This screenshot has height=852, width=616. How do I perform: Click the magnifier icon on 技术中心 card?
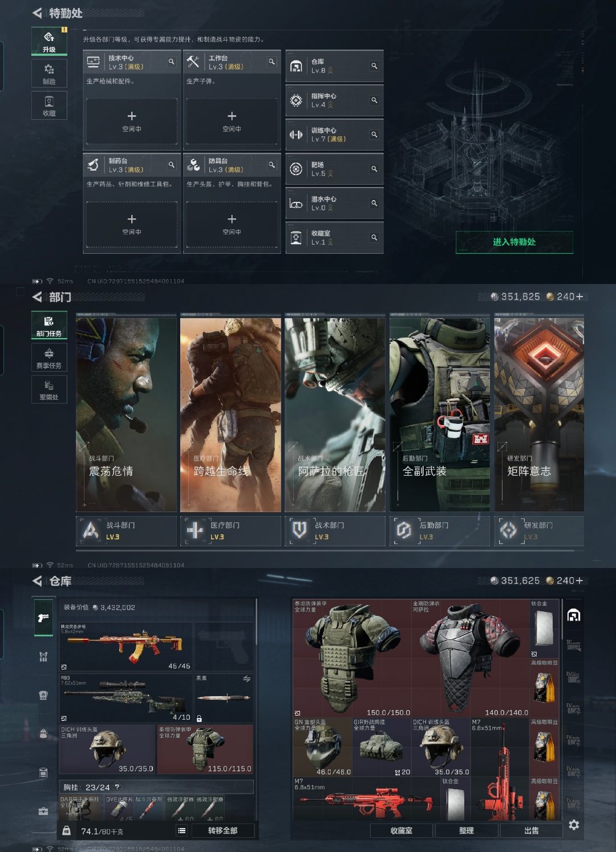pyautogui.click(x=171, y=62)
